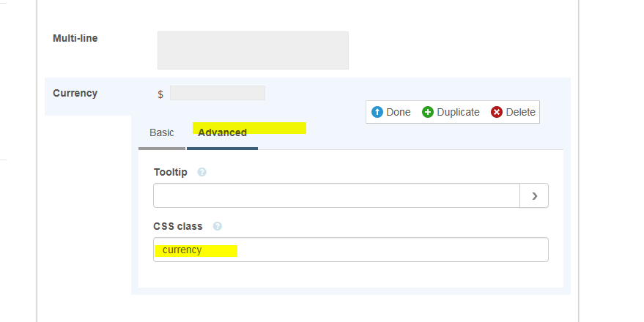
Task: Select the Advanced tab
Action: [222, 133]
